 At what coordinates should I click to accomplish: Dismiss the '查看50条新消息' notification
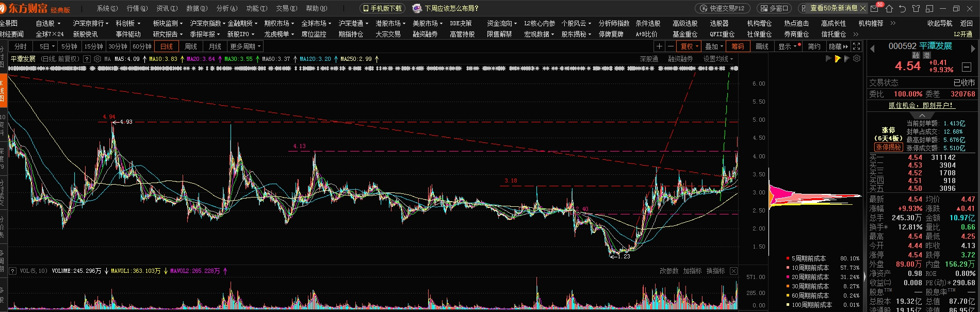click(862, 8)
